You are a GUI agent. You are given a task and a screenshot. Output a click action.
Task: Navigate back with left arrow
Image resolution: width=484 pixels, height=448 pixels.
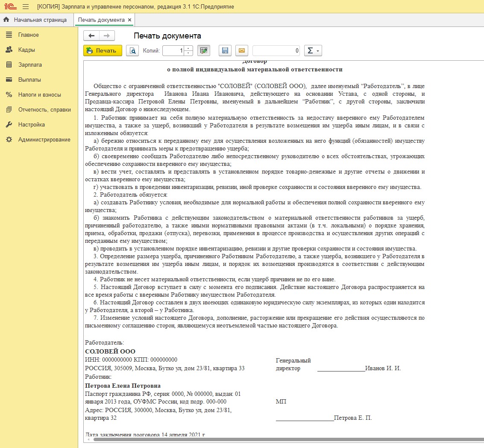91,35
